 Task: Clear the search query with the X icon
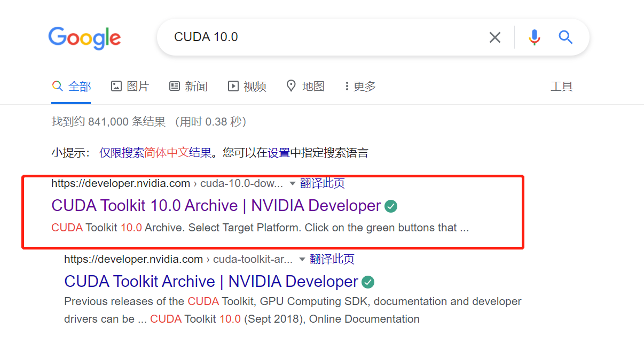click(494, 37)
